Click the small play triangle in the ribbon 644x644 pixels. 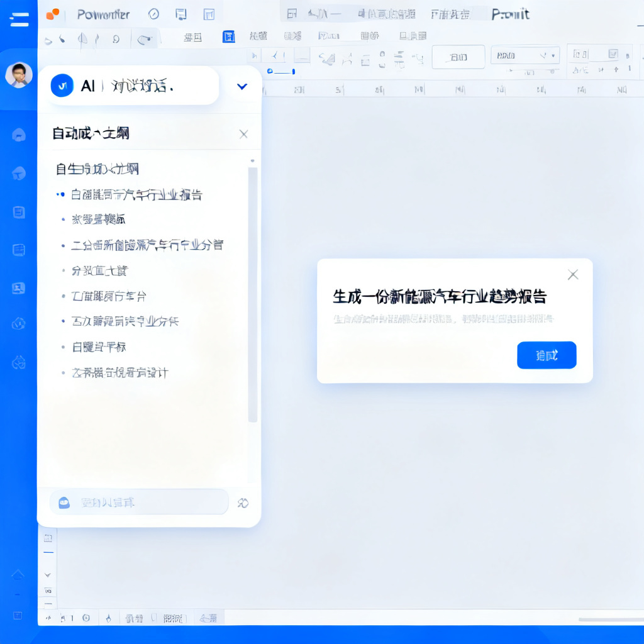coord(254,55)
